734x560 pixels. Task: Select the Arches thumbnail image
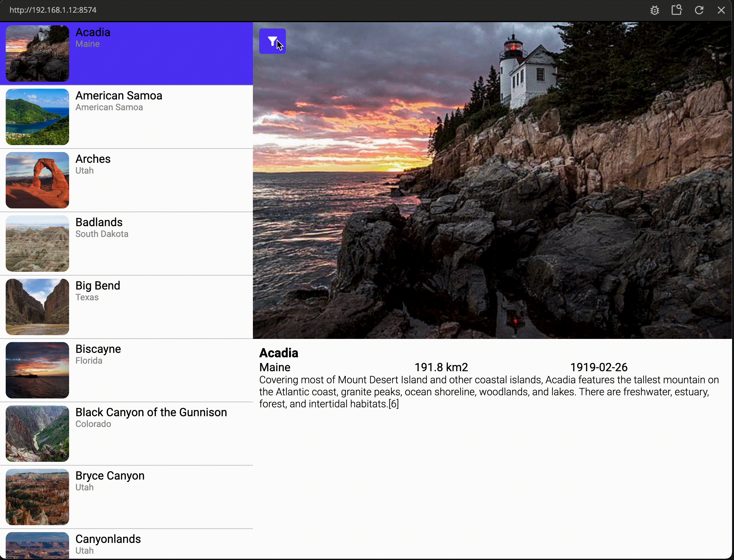[x=37, y=180]
